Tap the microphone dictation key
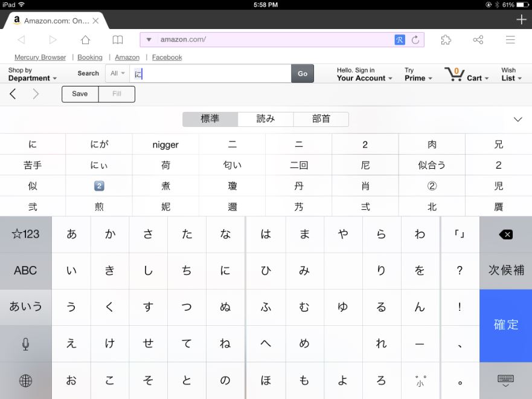 coord(25,343)
